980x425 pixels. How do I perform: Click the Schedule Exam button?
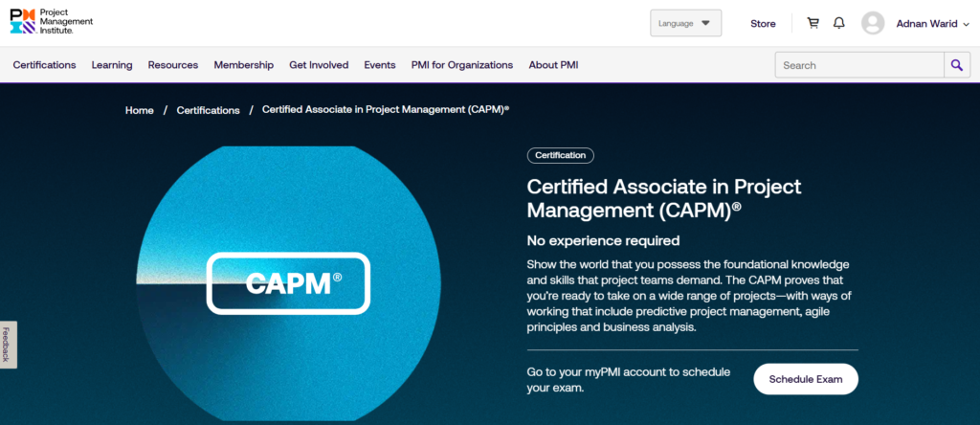click(x=806, y=379)
